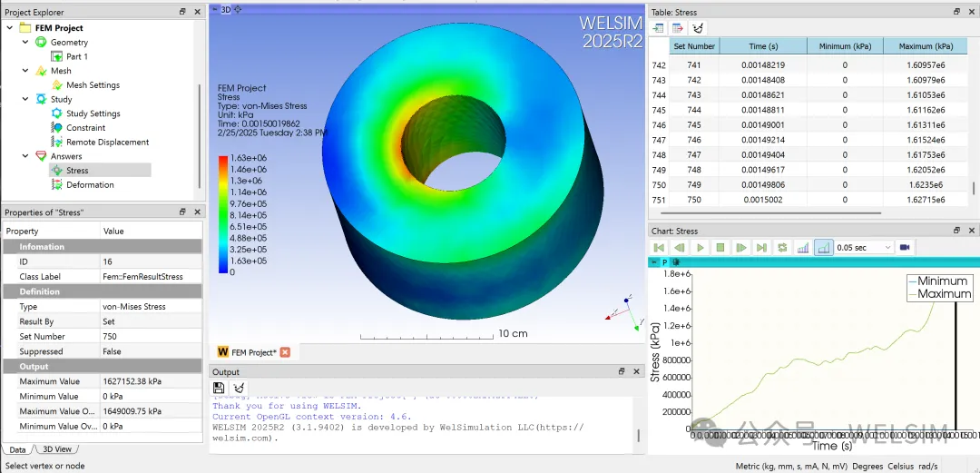The width and height of the screenshot is (980, 473).
Task: Click the scissors icon on chart plot toolbar
Action: click(x=654, y=262)
